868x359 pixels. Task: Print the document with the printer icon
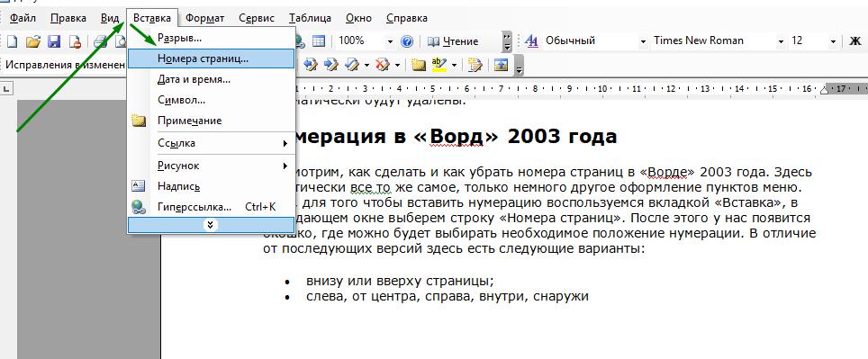pyautogui.click(x=100, y=41)
